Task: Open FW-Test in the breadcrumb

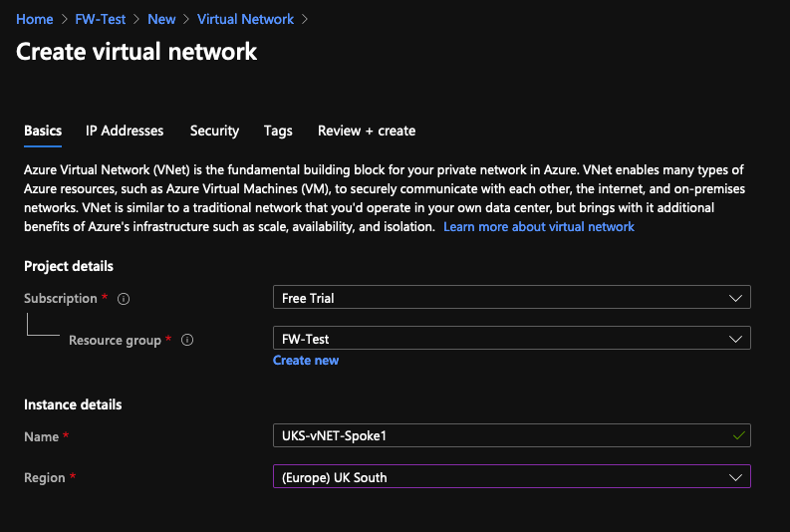Action: 101,19
